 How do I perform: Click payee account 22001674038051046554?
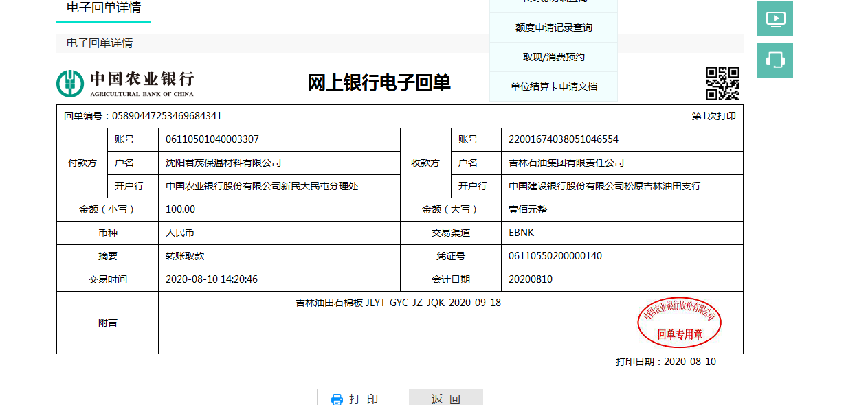pyautogui.click(x=564, y=139)
